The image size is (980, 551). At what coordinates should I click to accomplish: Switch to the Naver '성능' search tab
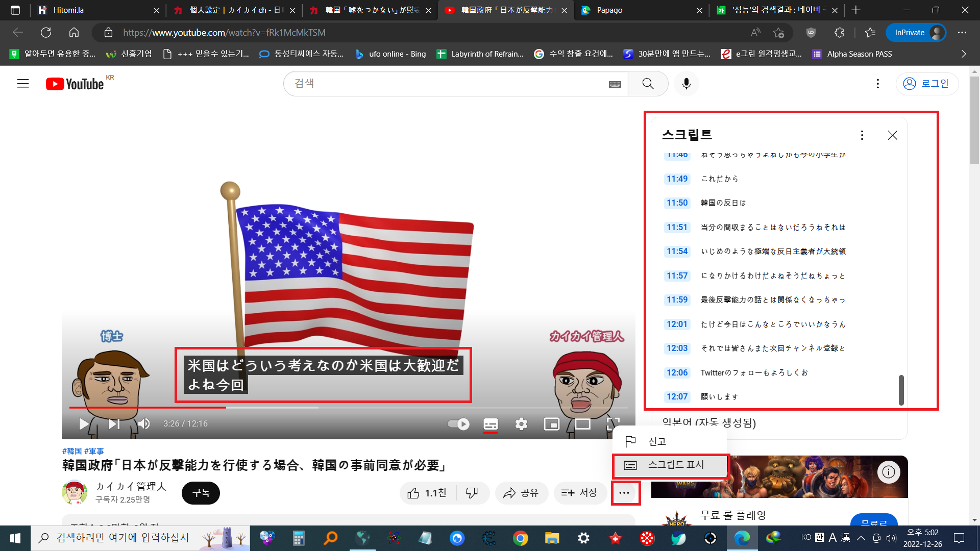[777, 10]
